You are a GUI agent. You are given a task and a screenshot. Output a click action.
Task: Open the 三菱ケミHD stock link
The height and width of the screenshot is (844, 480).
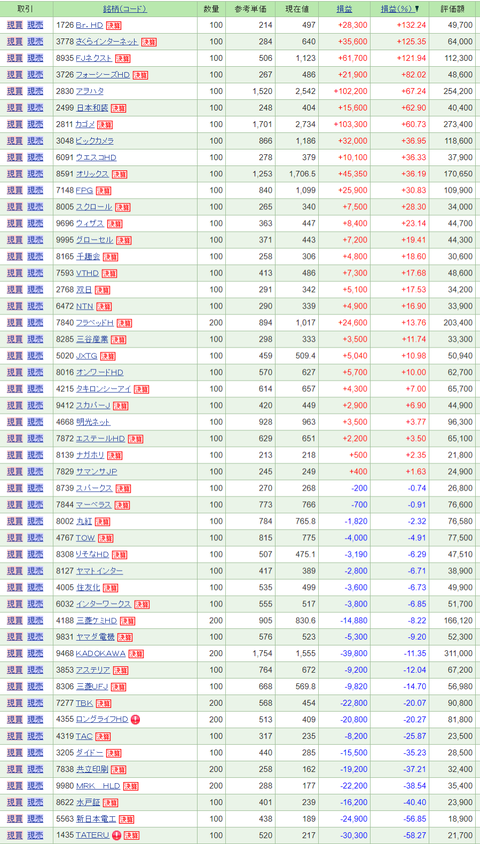97,622
